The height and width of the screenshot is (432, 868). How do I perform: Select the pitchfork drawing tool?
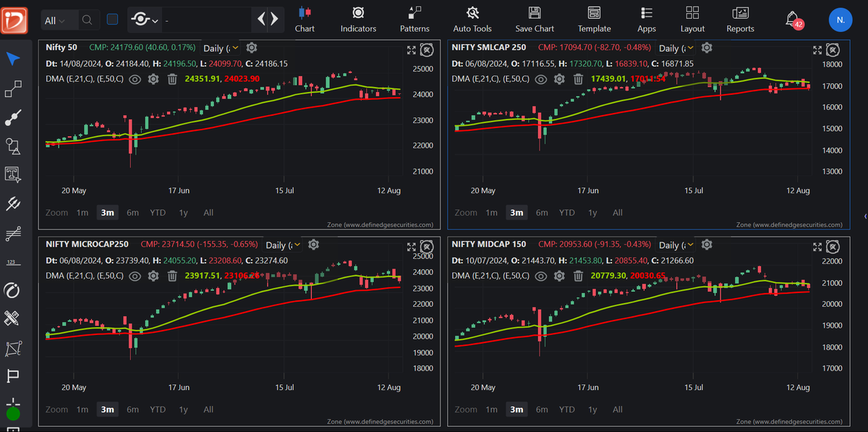pos(12,203)
